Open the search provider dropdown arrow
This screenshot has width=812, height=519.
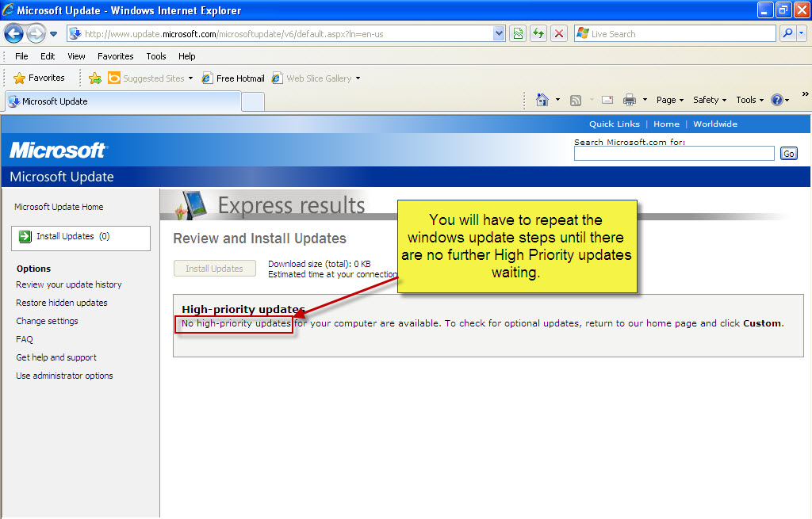(802, 34)
